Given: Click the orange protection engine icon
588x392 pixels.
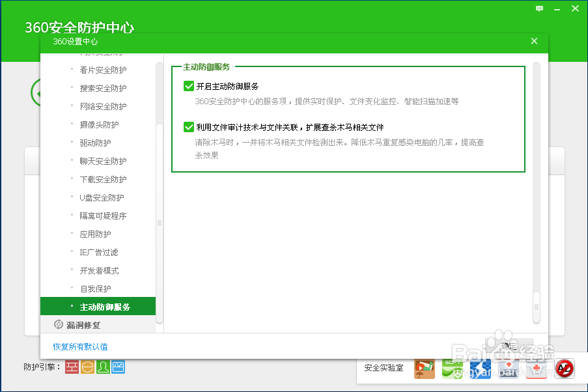Looking at the screenshot, I should [87, 367].
